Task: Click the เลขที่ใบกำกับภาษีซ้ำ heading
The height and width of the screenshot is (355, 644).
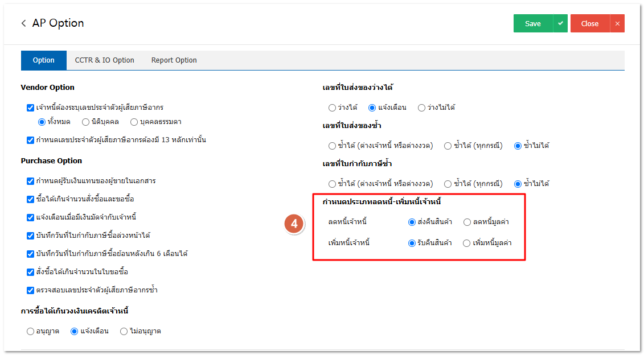Action: click(x=357, y=163)
